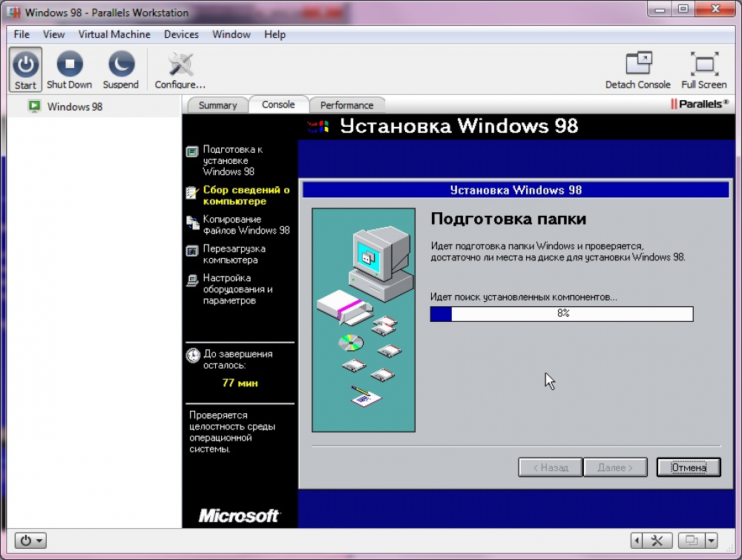Click the Parallels Workstation title bar icon
The height and width of the screenshot is (560, 742).
15,12
